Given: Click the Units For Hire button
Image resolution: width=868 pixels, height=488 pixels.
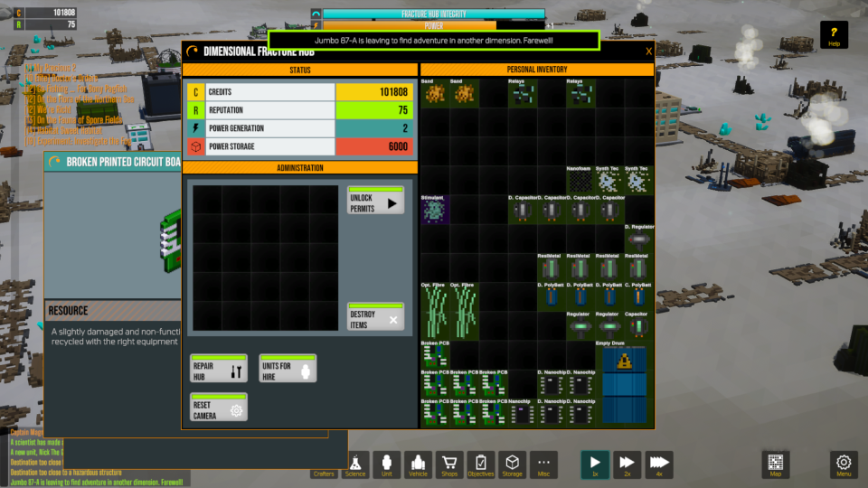Looking at the screenshot, I should tap(288, 369).
